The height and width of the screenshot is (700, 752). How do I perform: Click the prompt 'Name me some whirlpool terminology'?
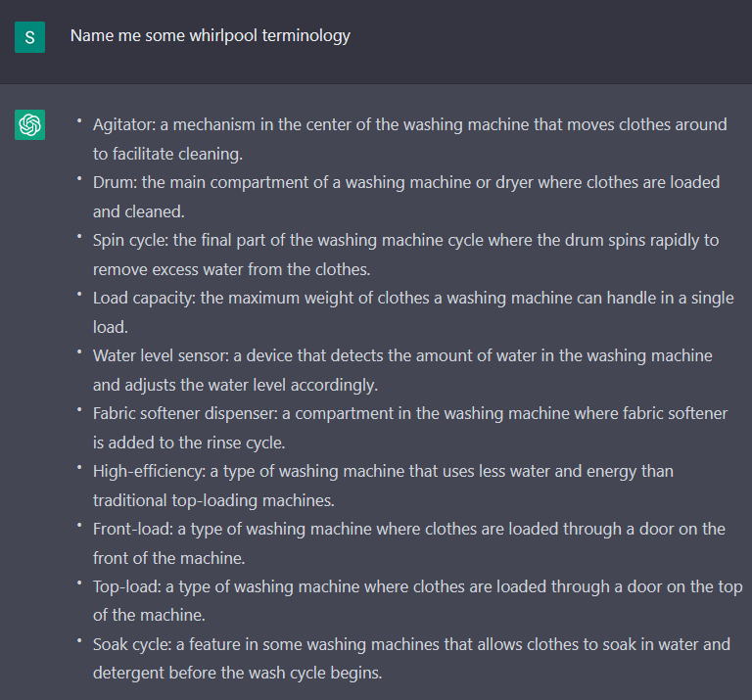210,36
